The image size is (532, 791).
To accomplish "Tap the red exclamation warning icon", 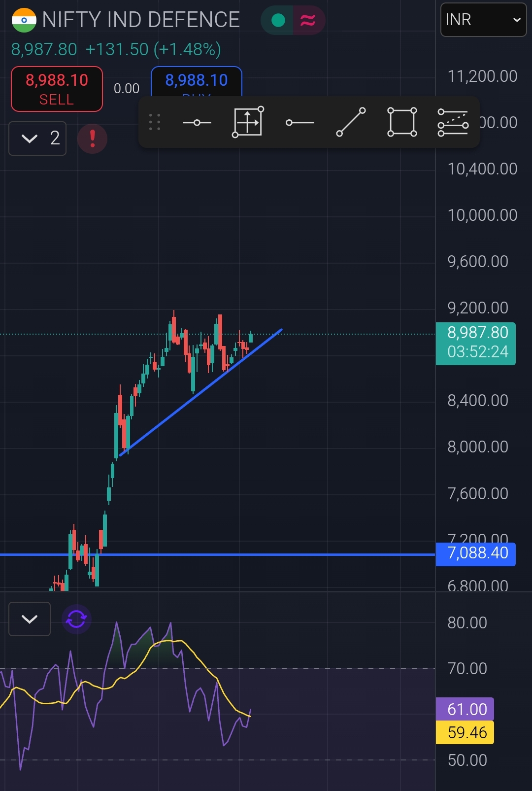I will click(93, 138).
